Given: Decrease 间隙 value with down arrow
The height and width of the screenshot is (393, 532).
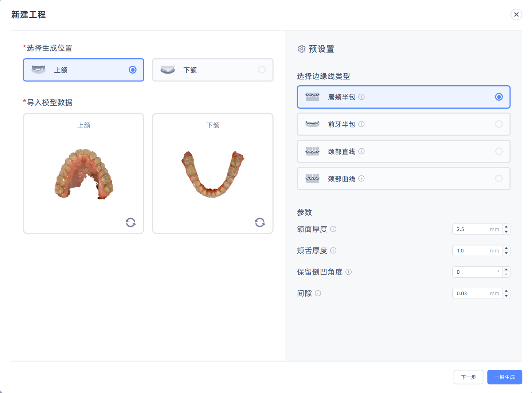Looking at the screenshot, I should tap(506, 296).
